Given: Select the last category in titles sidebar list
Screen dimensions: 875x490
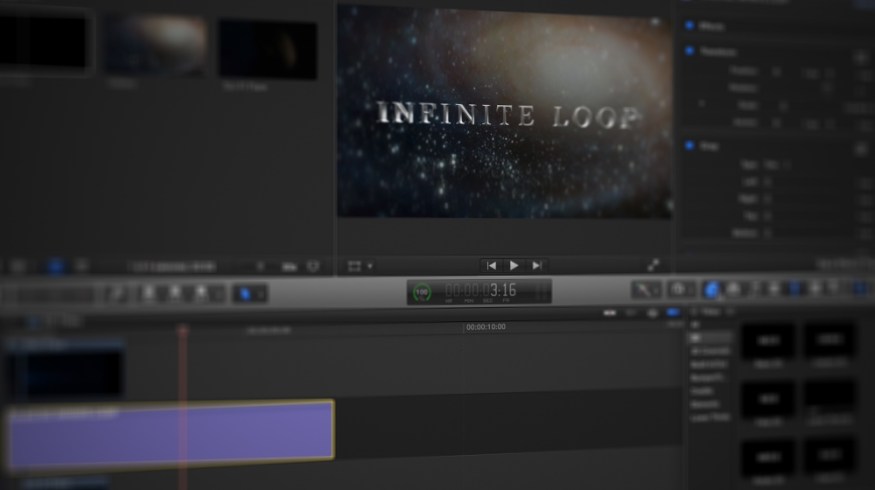Looking at the screenshot, I should (x=711, y=417).
